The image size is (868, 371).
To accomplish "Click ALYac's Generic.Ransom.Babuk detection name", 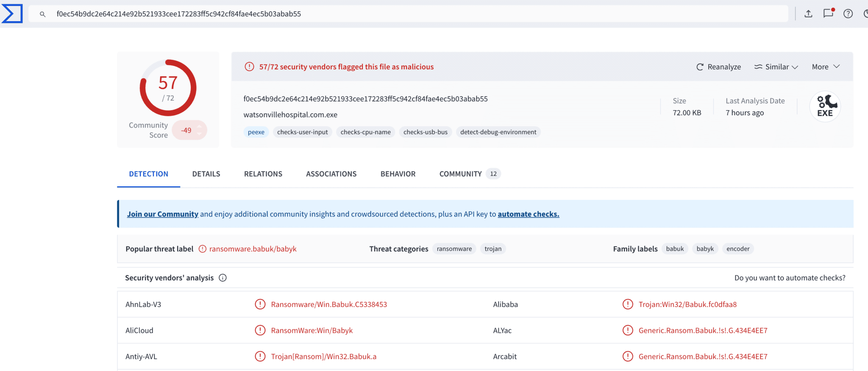I will click(703, 331).
